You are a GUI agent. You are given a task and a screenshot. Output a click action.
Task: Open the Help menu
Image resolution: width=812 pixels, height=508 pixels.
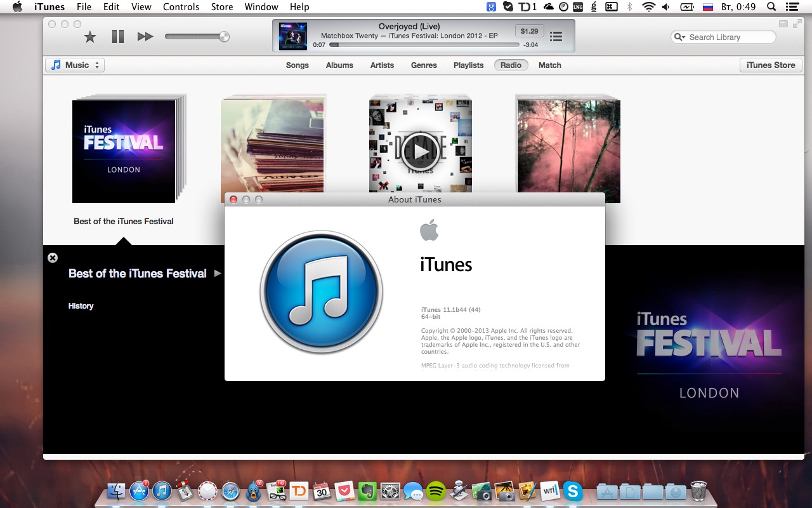pyautogui.click(x=299, y=7)
